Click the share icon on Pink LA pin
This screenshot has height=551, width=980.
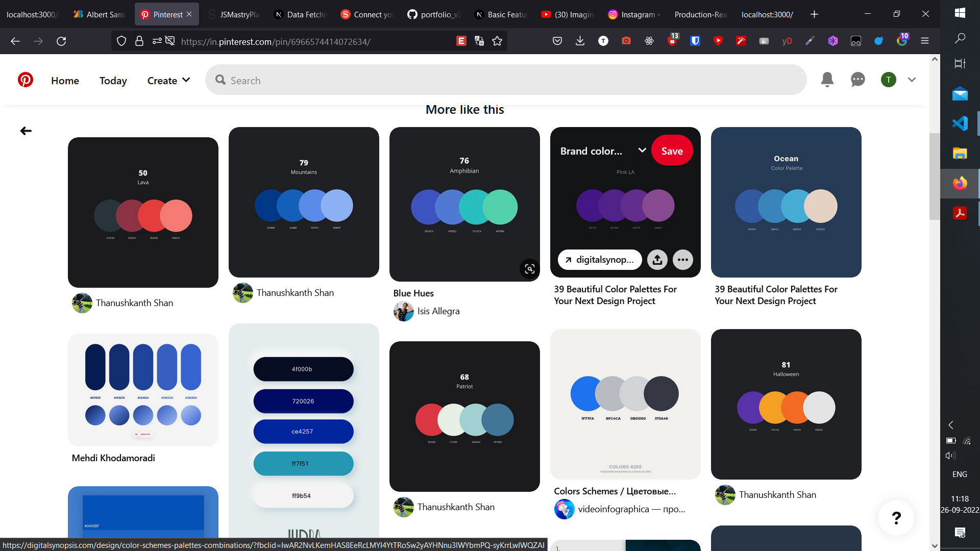pyautogui.click(x=657, y=260)
